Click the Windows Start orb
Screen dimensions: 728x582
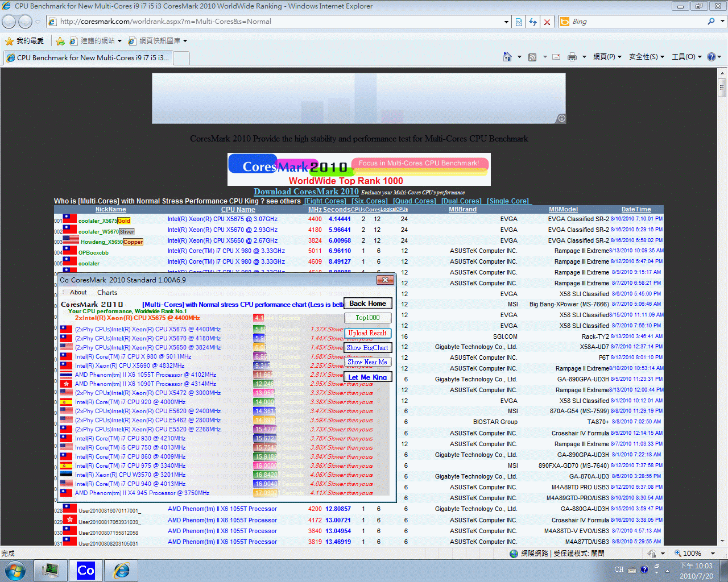[14, 570]
